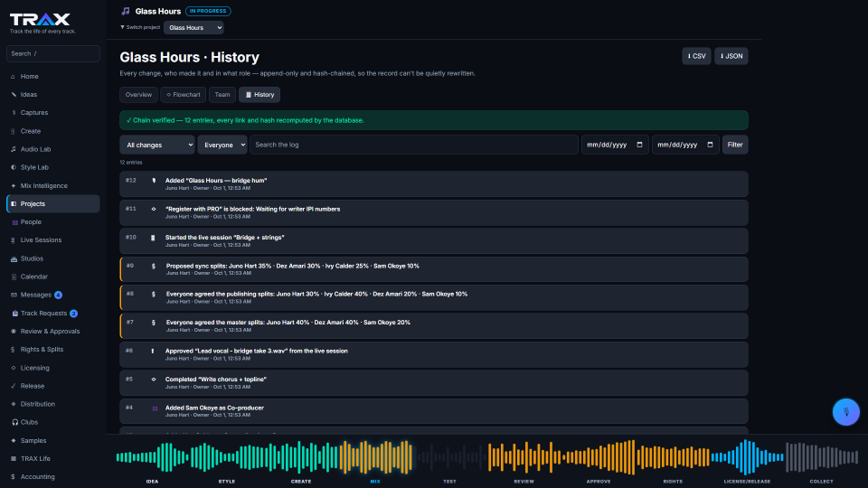The height and width of the screenshot is (488, 868).
Task: Open entry #4 Added Sam Okoye as Co-producer
Action: click(x=433, y=411)
